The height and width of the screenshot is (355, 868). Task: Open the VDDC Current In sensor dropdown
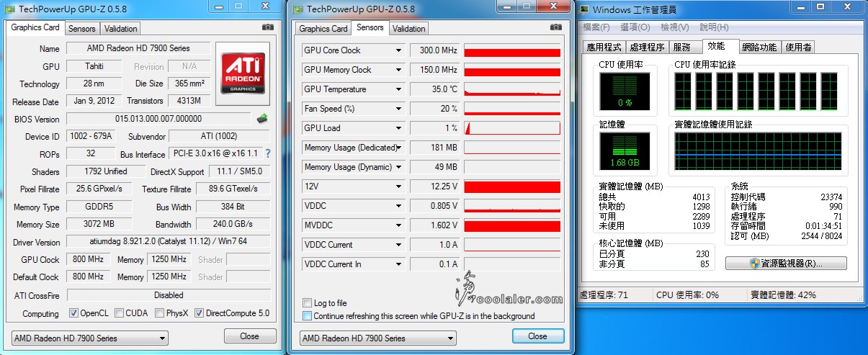pos(398,264)
